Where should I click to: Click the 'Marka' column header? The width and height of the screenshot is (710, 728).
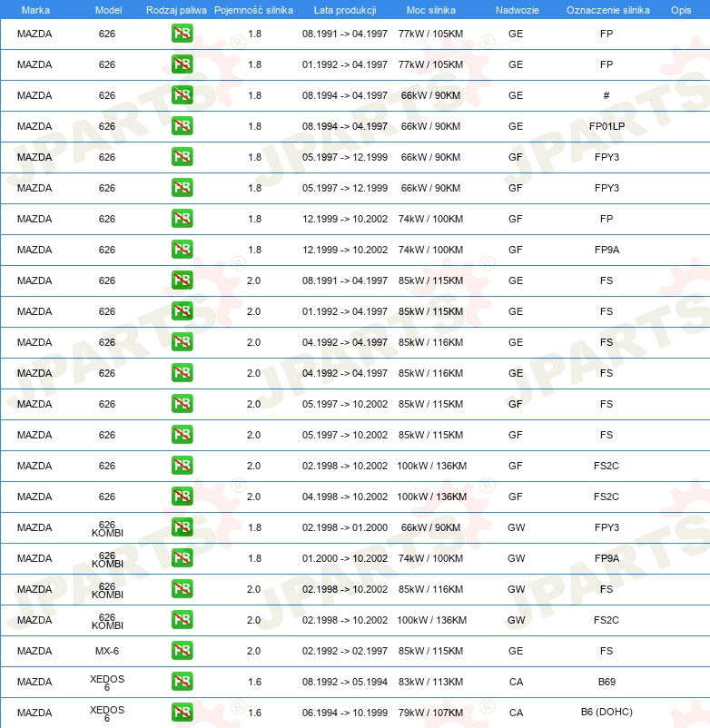coord(35,10)
